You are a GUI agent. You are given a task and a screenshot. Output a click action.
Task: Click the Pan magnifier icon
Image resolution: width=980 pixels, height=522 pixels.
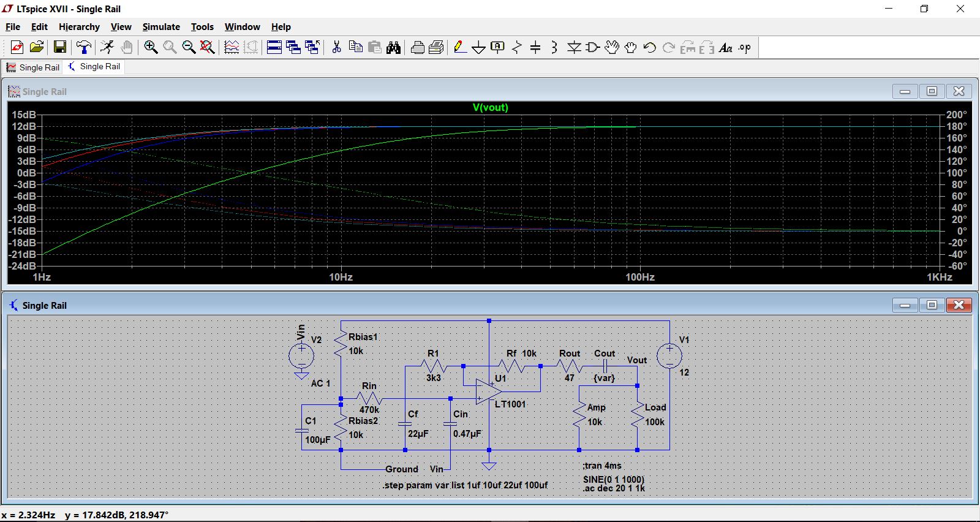coord(170,47)
